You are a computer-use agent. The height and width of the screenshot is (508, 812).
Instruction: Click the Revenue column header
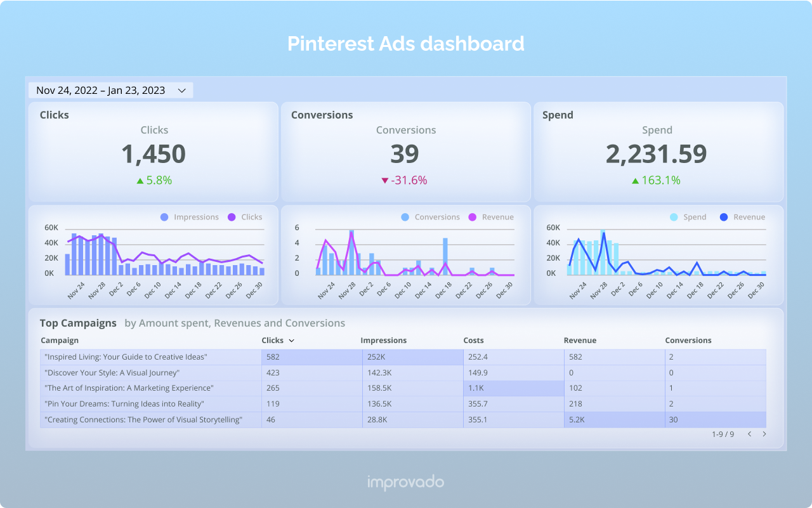point(580,341)
